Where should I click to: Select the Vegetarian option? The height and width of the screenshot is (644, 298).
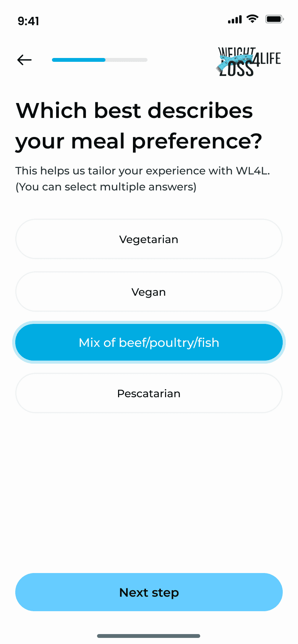point(149,239)
